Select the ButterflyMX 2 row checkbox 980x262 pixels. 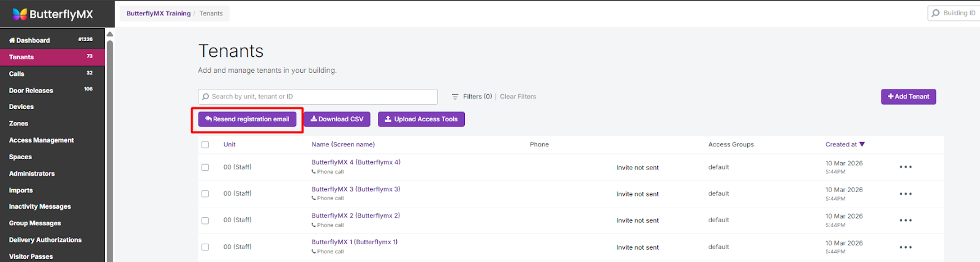pos(205,220)
